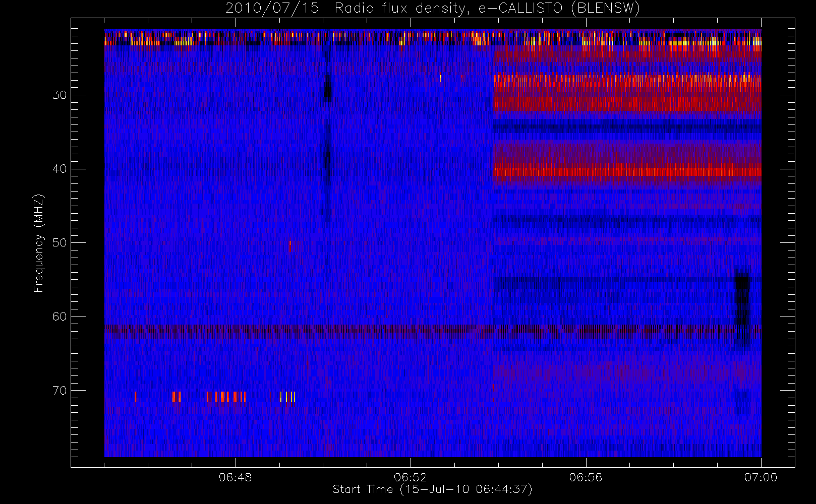The height and width of the screenshot is (504, 816).
Task: Click the 'Start Time (15-Jul-10 06:44:37)' label
Action: [432, 489]
